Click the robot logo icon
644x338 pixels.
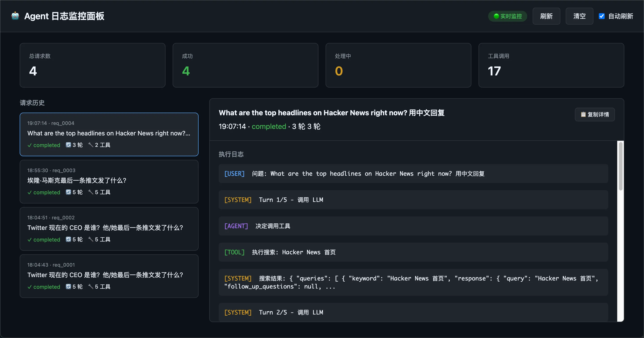pos(15,16)
